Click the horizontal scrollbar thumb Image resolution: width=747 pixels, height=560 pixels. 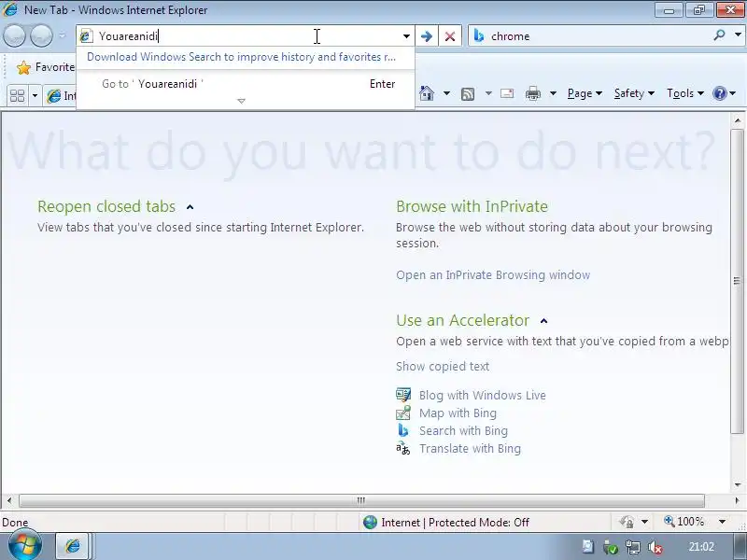(x=361, y=500)
